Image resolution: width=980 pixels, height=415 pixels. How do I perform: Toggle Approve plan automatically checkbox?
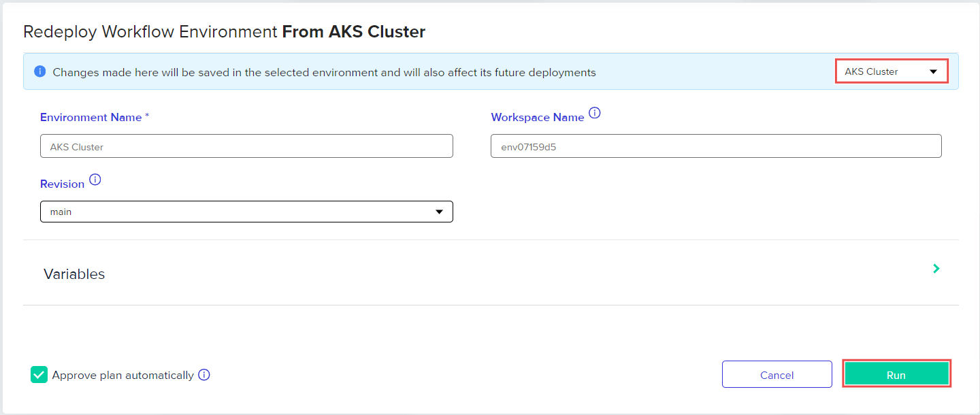point(39,375)
